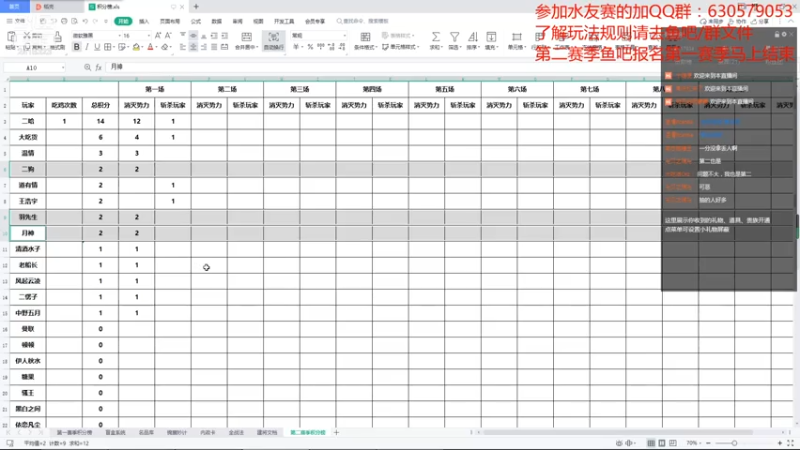
Task: Adjust the zoom slider in status bar
Action: [734, 443]
